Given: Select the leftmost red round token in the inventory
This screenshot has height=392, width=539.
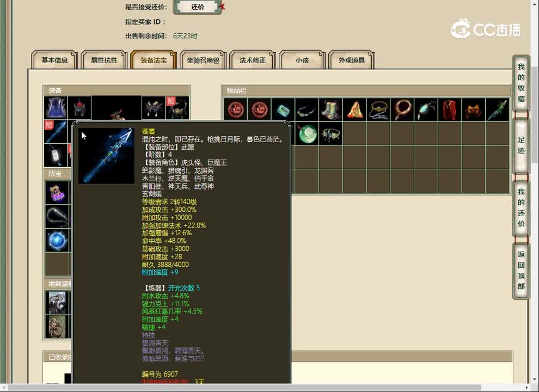Looking at the screenshot, I should pos(235,109).
